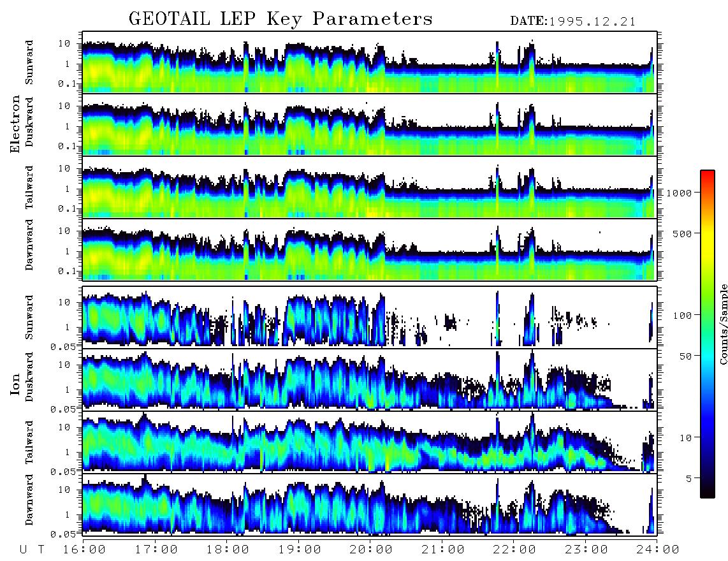Select the vertical "Electron" group label
Screen dimensions: 728x561
(x=15, y=124)
